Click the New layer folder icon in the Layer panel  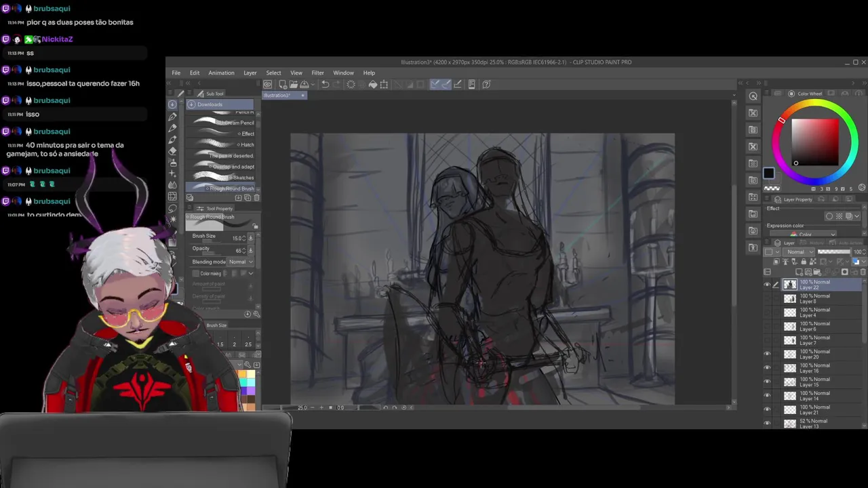(x=818, y=272)
